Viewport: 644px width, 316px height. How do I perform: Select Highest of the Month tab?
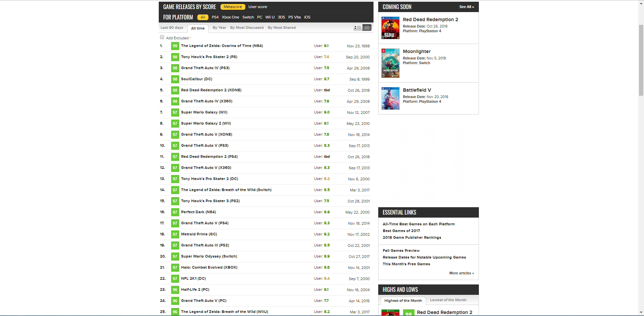click(403, 301)
